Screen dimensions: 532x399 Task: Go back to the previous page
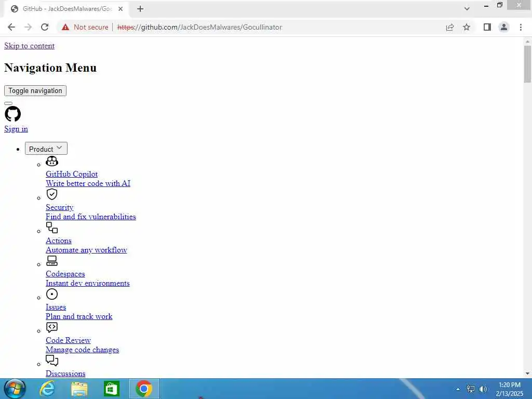11,27
